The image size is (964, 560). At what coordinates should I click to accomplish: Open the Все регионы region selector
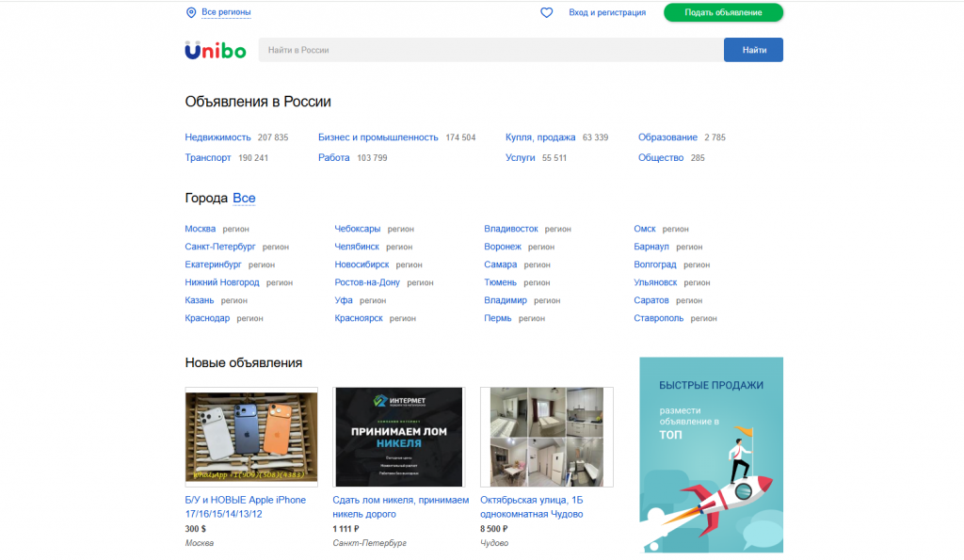pyautogui.click(x=226, y=12)
